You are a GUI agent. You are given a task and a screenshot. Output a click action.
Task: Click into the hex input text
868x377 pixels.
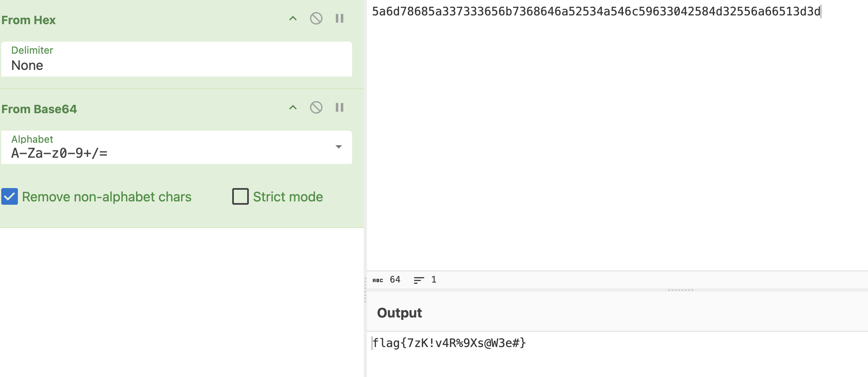pos(596,12)
